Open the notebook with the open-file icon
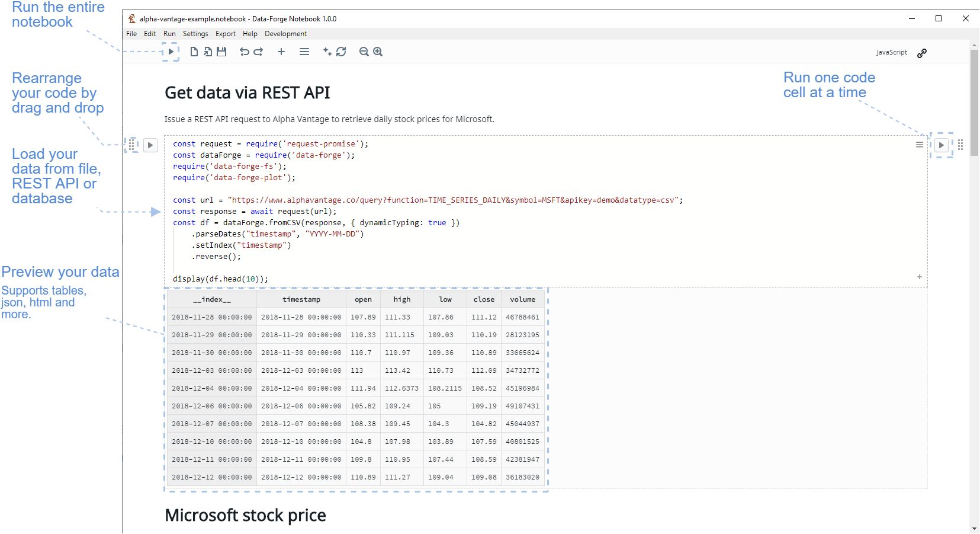Image resolution: width=980 pixels, height=534 pixels. click(207, 52)
